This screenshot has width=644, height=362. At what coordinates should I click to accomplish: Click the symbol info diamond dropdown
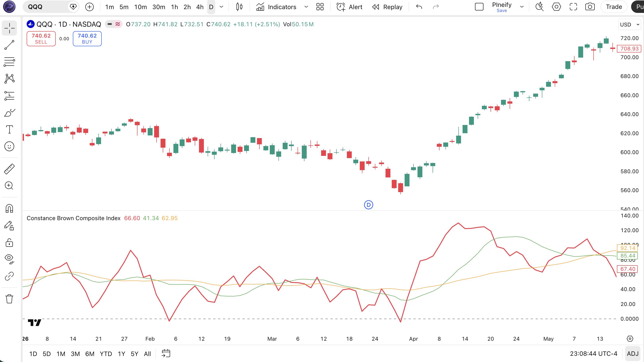(73, 7)
